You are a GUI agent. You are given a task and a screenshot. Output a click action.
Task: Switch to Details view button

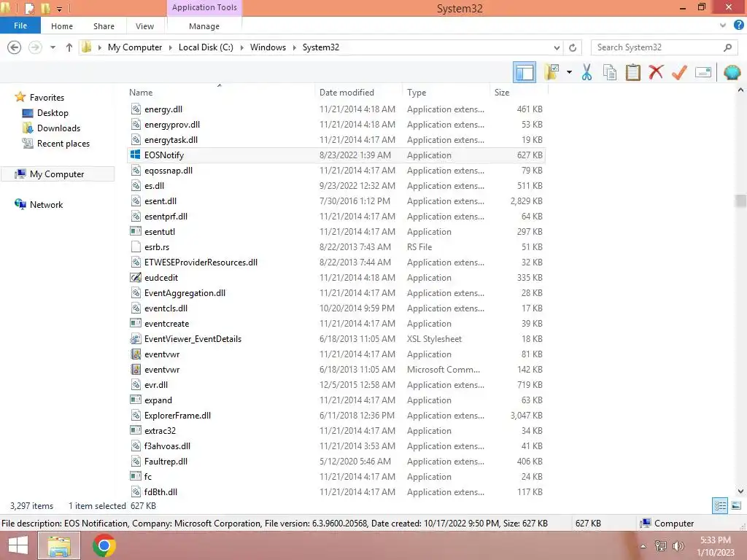point(720,506)
